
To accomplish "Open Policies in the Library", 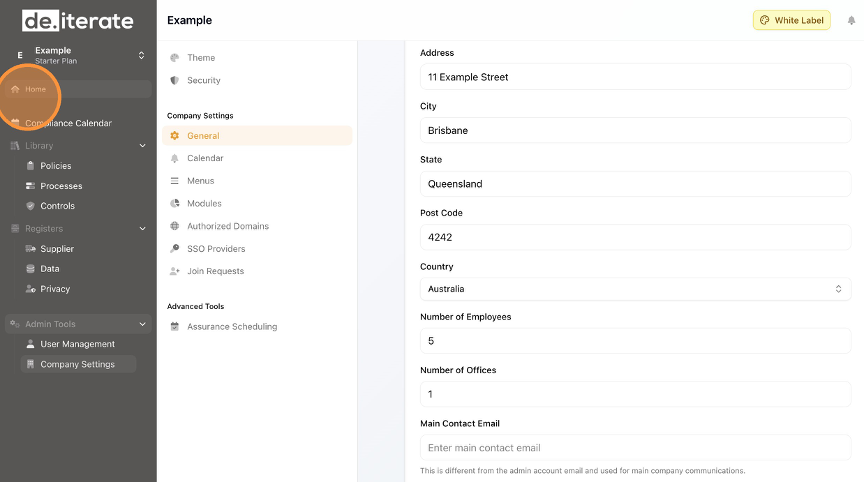I will pyautogui.click(x=55, y=166).
